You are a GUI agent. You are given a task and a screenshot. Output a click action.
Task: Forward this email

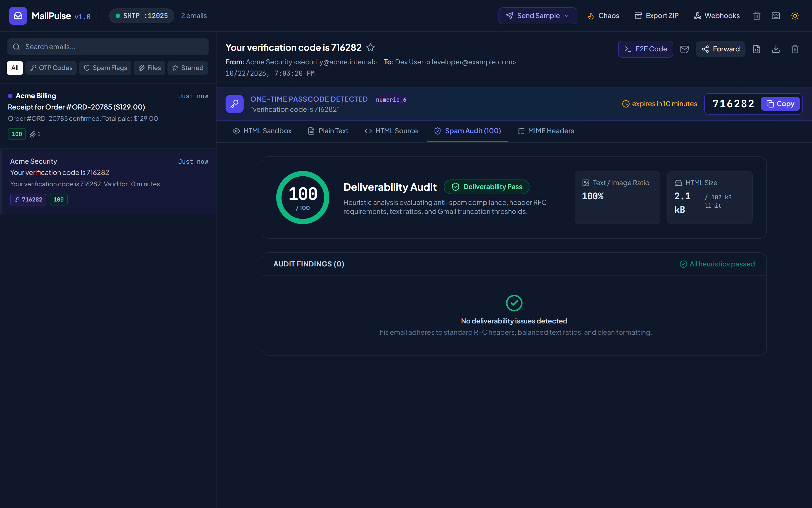720,49
